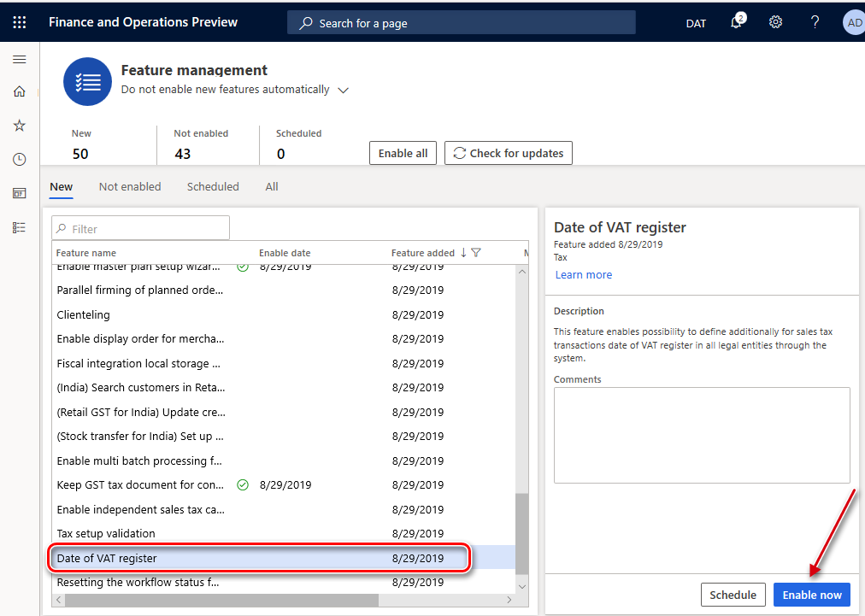
Task: Open Workspaces icon in sidebar
Action: point(20,193)
